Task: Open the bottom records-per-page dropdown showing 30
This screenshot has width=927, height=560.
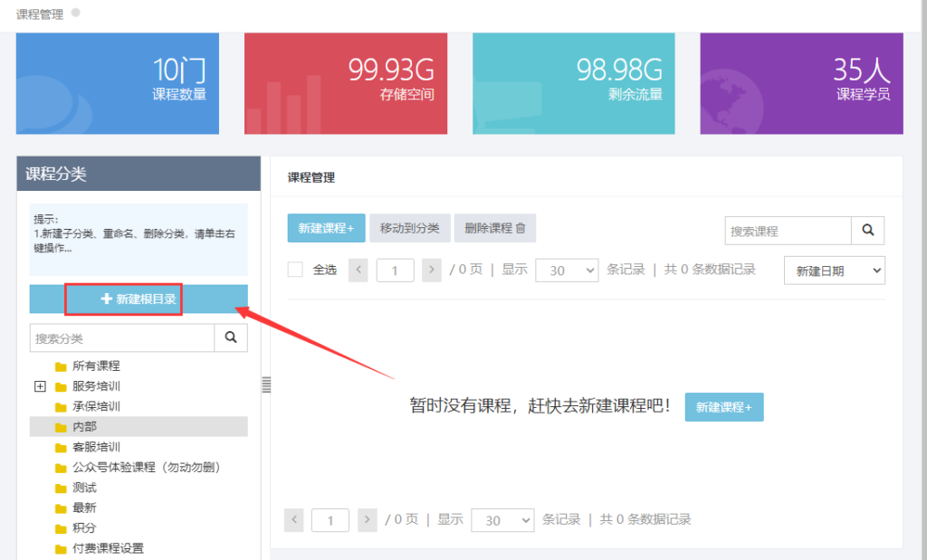Action: pyautogui.click(x=502, y=520)
